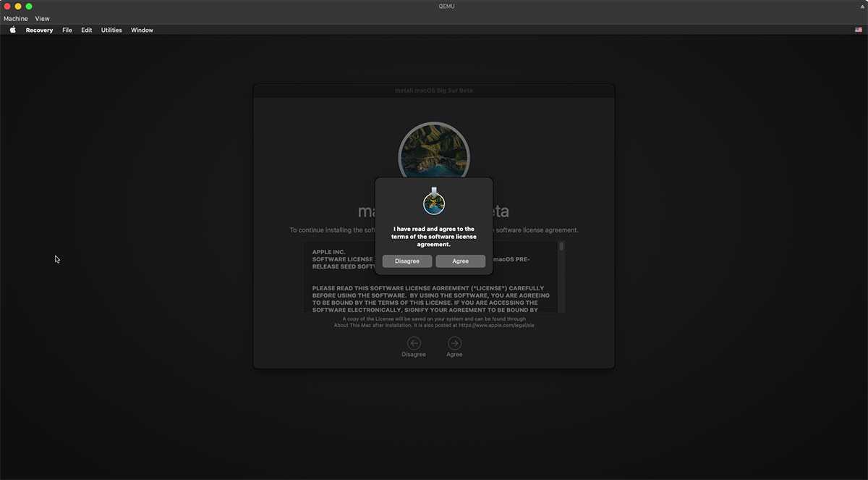The width and height of the screenshot is (868, 480).
Task: Open the Apple logo menu
Action: click(x=12, y=30)
